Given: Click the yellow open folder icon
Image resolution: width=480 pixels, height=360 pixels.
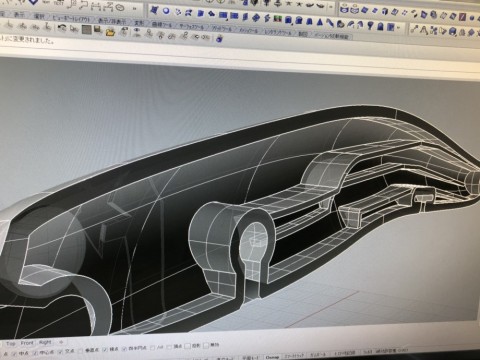Looking at the screenshot, I should 110,32.
